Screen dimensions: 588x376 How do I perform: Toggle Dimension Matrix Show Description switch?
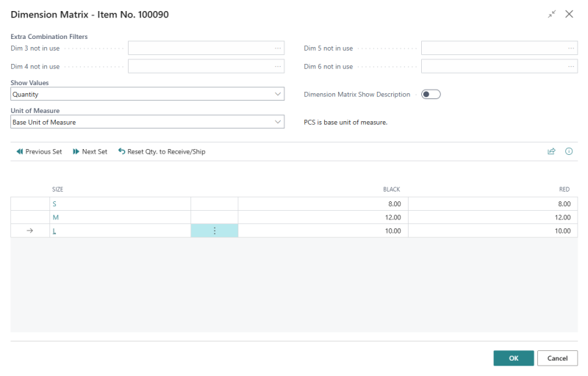(x=431, y=94)
